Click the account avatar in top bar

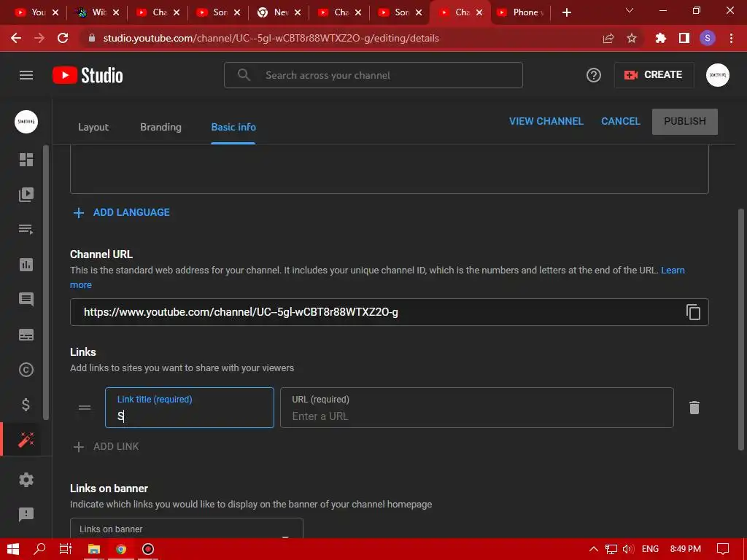718,75
